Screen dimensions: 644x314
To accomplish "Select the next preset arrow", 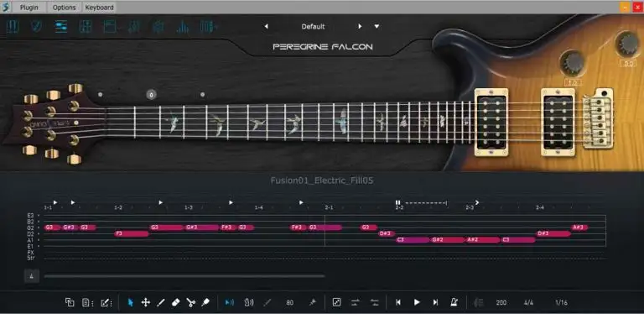I will coord(360,27).
